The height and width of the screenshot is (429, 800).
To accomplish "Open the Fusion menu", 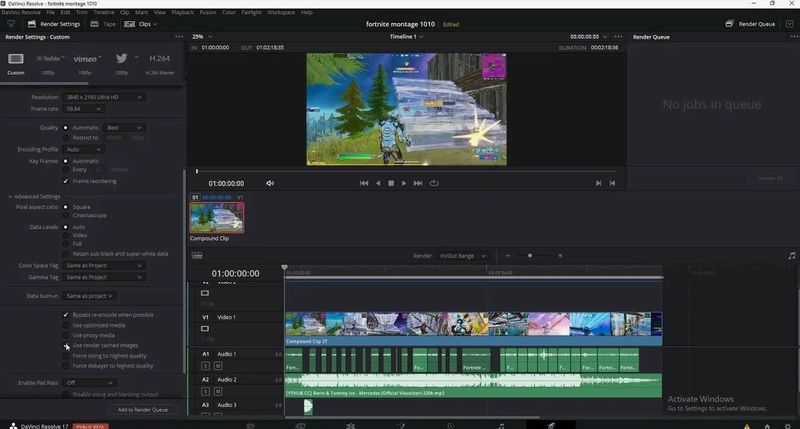I will (210, 12).
